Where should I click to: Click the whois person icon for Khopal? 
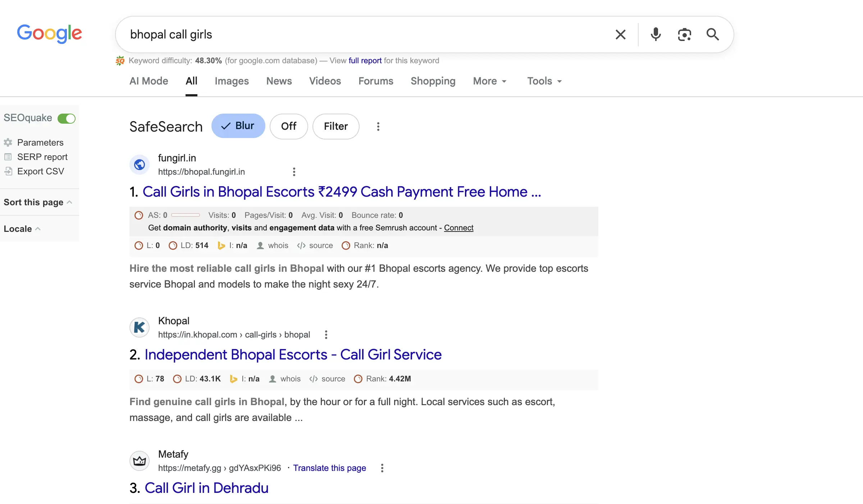pyautogui.click(x=273, y=379)
